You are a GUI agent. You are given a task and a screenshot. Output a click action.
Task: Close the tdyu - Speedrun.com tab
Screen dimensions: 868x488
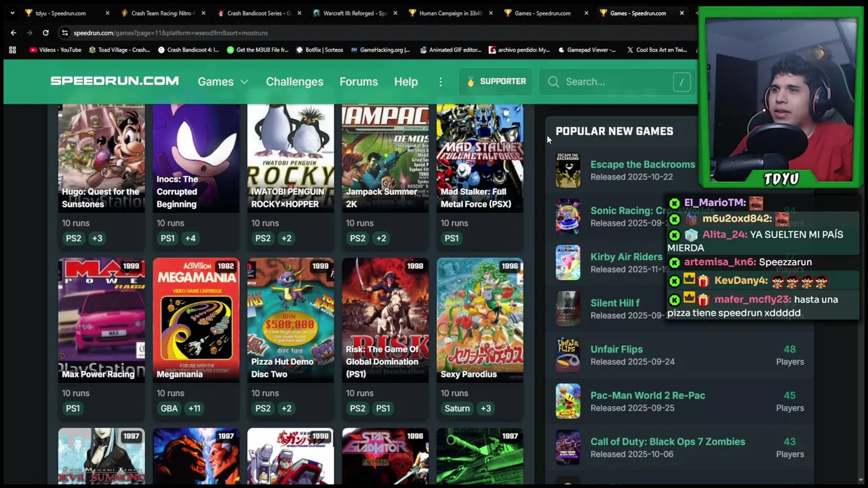coord(107,13)
